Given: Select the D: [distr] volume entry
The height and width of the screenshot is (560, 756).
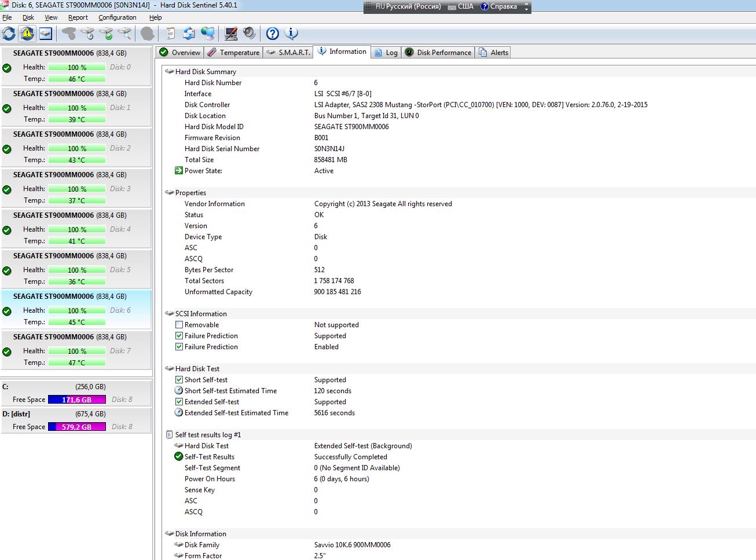Looking at the screenshot, I should coord(76,420).
